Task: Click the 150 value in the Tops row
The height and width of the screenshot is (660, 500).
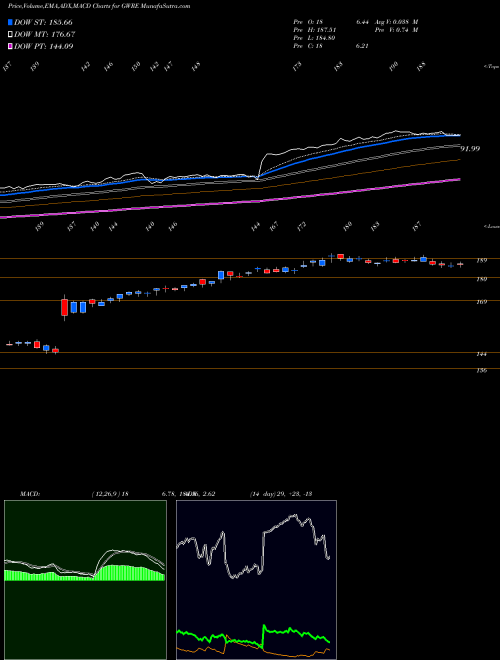Action: coord(136,67)
